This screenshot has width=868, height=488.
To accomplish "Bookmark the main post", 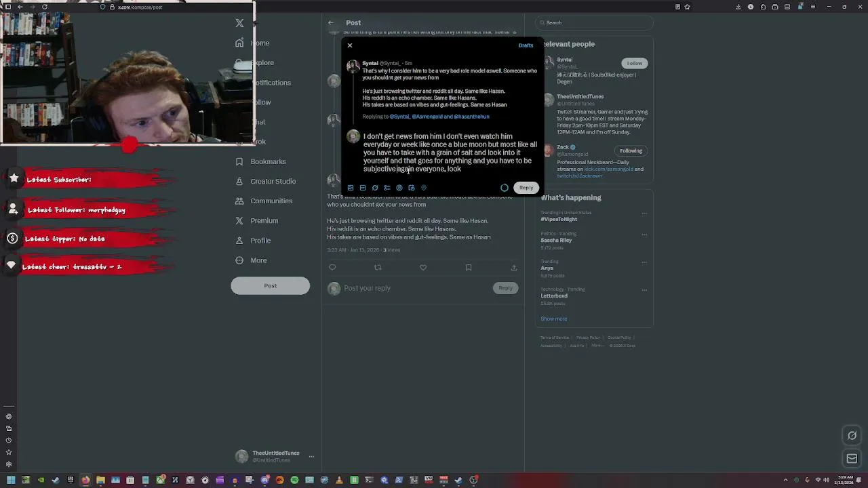I will (469, 268).
